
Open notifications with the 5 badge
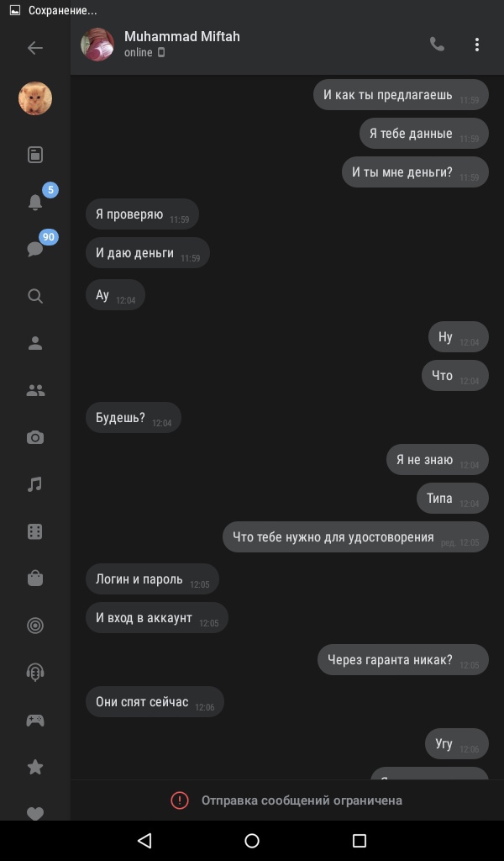(x=35, y=202)
